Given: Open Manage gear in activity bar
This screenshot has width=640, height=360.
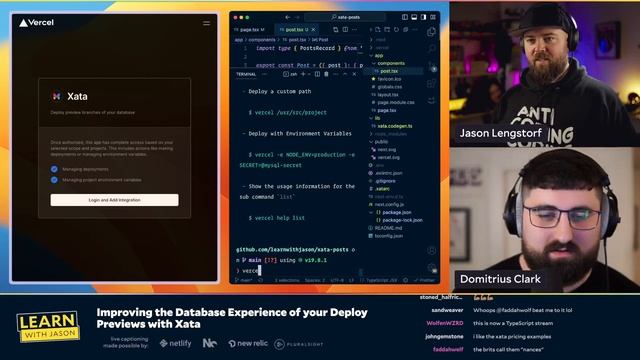Looking at the screenshot, I should [x=431, y=268].
